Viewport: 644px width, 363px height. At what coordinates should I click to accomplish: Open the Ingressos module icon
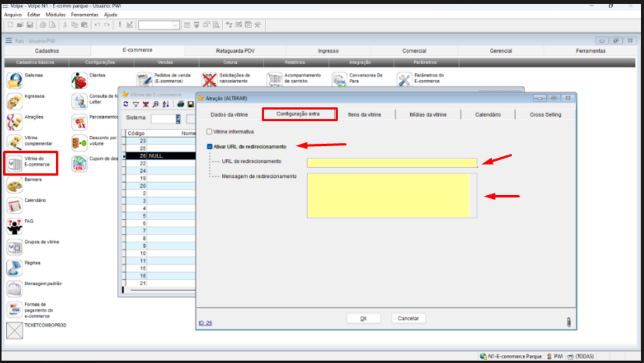tap(14, 101)
